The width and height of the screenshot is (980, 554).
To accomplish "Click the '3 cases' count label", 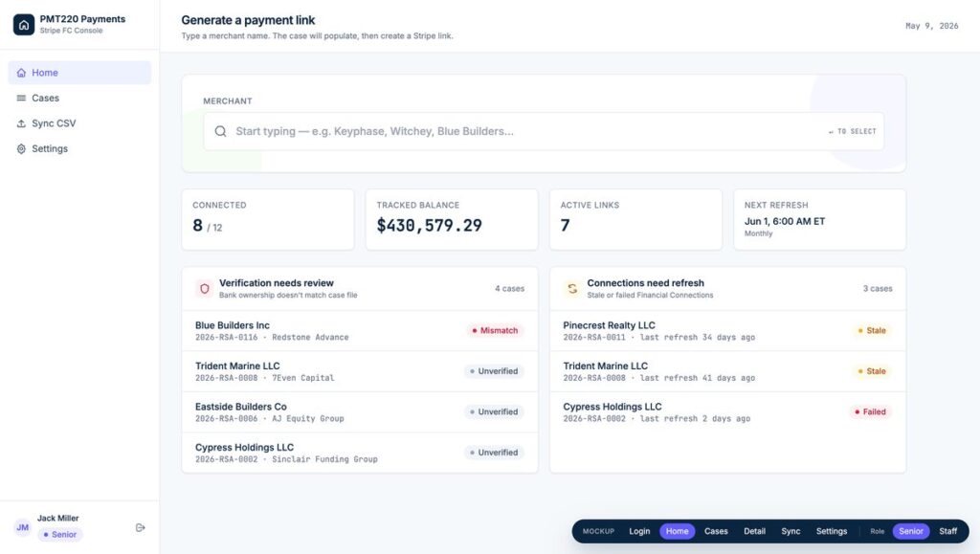I will pyautogui.click(x=878, y=289).
